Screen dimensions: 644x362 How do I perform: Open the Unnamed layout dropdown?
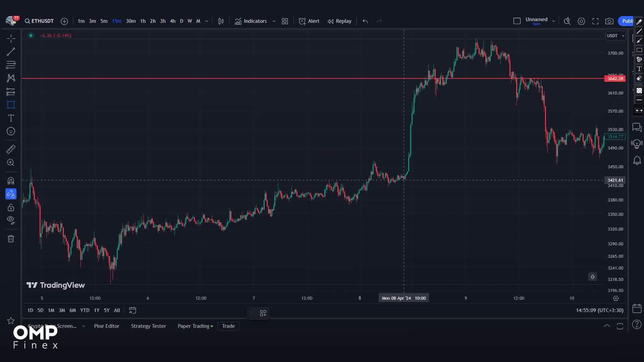pos(553,20)
